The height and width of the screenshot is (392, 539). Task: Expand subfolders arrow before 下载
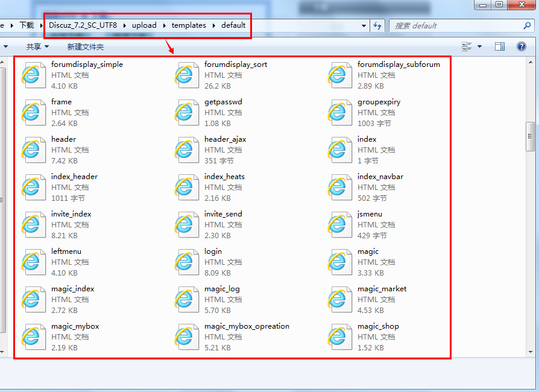(11, 25)
